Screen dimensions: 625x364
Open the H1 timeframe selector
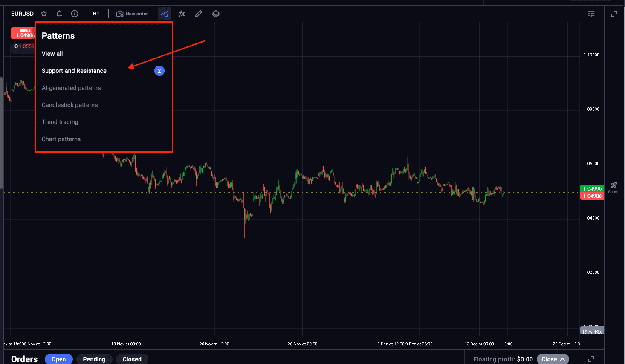pyautogui.click(x=96, y=13)
